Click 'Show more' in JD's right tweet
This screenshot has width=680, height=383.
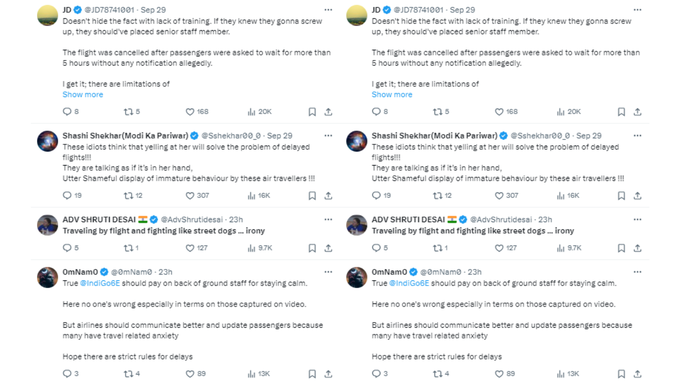click(x=392, y=95)
